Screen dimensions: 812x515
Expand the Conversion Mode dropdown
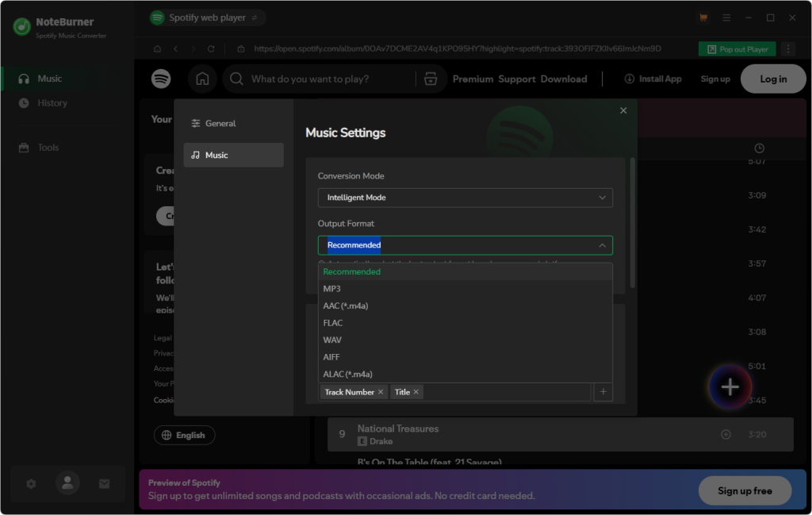click(465, 198)
